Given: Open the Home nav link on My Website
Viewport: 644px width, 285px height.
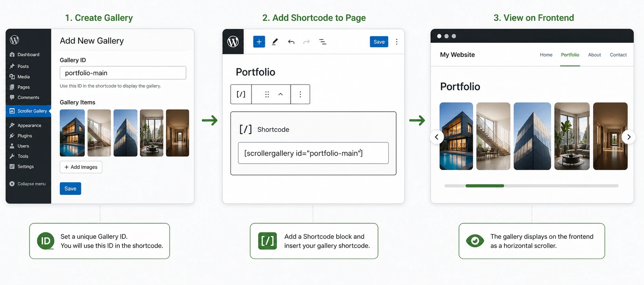Looking at the screenshot, I should 546,55.
